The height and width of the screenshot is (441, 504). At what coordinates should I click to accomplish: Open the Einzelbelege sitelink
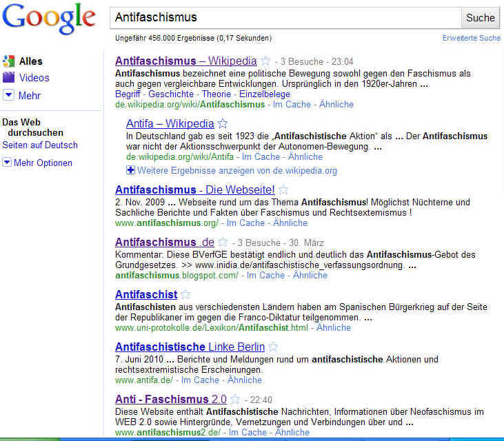point(265,94)
